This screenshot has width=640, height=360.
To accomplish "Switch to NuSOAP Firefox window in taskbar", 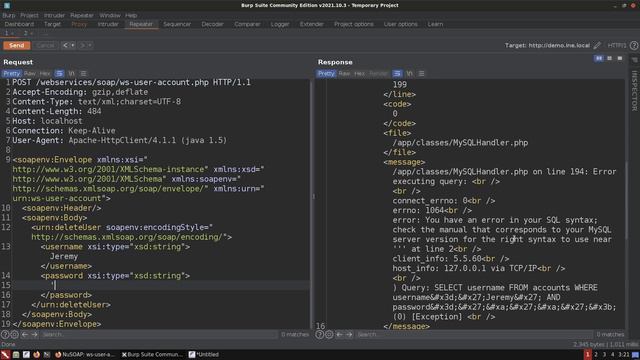I will [x=86, y=355].
